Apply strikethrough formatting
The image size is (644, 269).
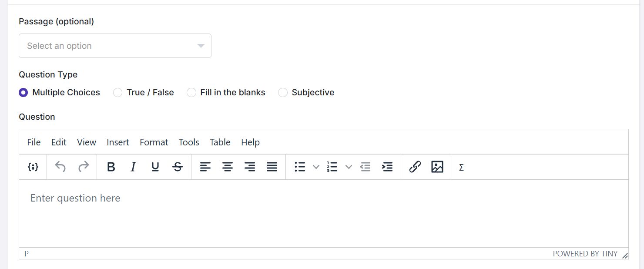(178, 167)
